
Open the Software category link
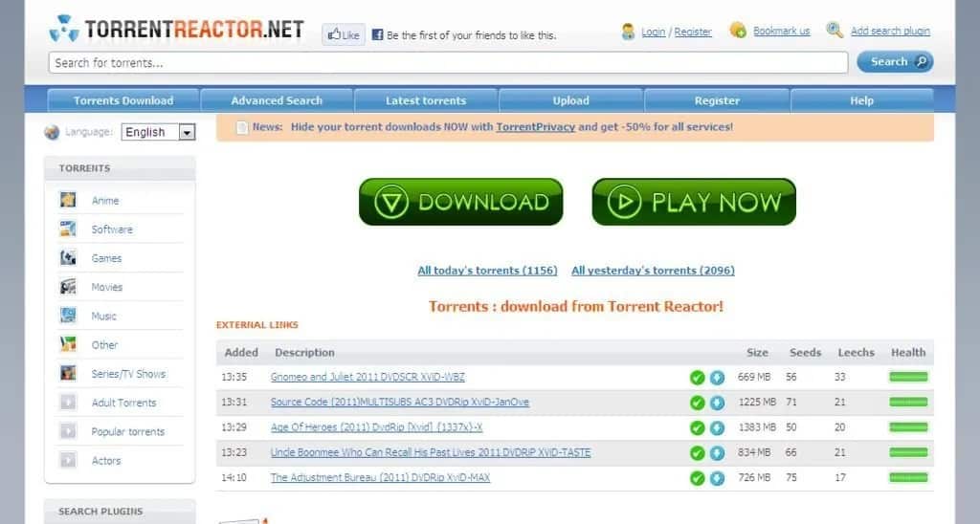click(x=112, y=229)
